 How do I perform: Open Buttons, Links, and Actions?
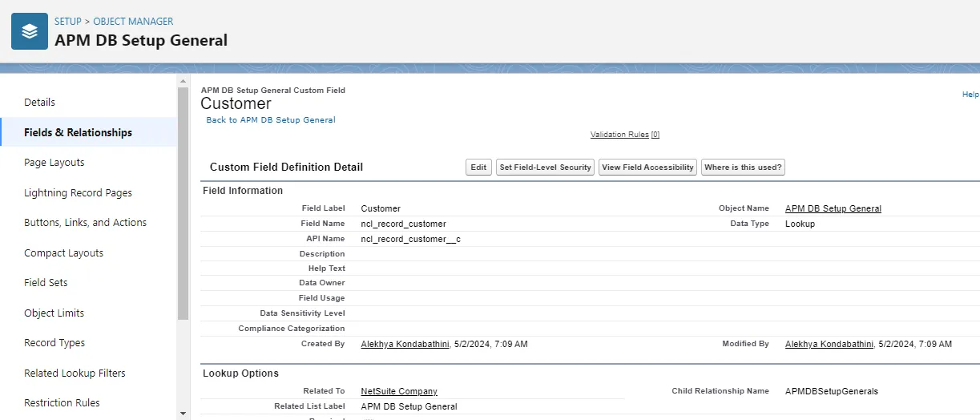(86, 223)
